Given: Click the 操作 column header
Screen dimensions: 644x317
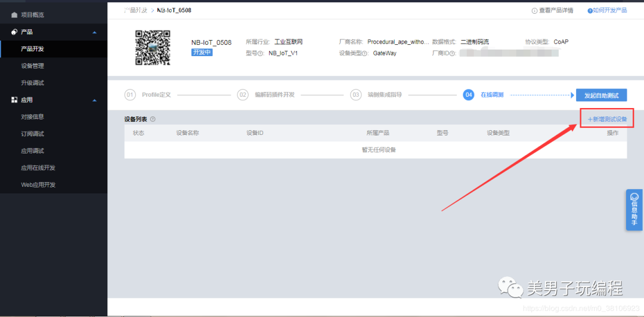Looking at the screenshot, I should (613, 133).
